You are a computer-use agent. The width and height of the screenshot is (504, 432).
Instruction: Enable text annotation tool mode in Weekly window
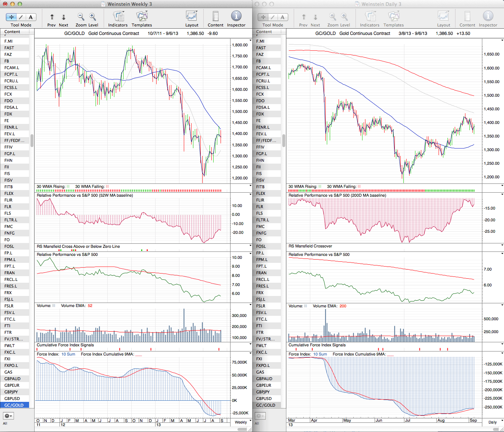[31, 17]
